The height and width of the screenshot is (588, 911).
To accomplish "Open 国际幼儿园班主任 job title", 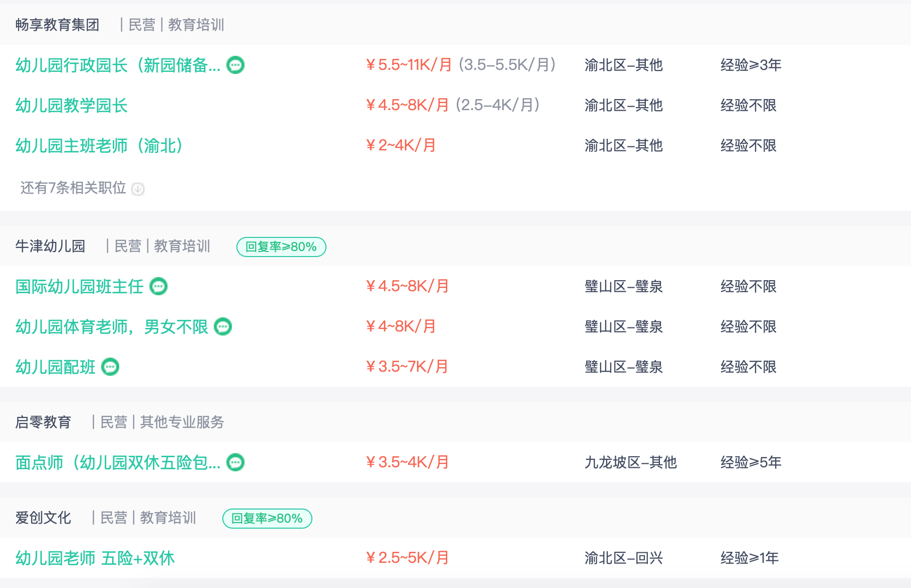I will [79, 286].
